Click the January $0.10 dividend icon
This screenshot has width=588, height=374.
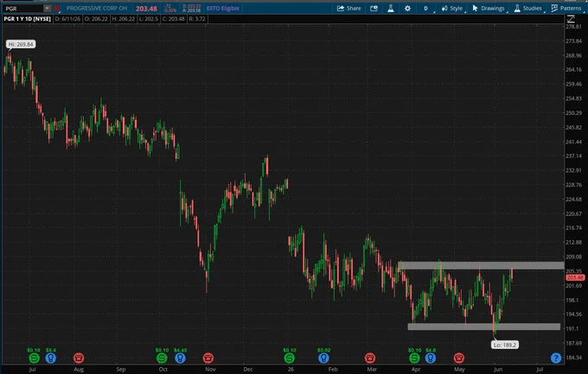click(x=289, y=358)
